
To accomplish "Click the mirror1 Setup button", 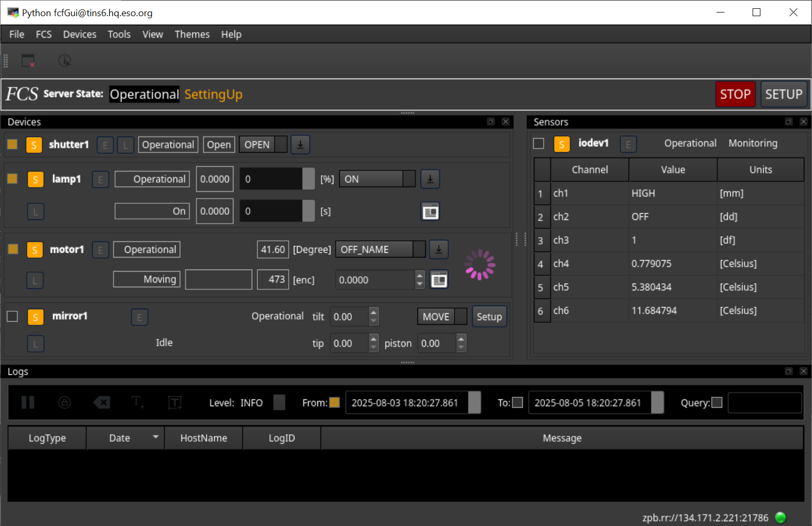I will tap(489, 317).
